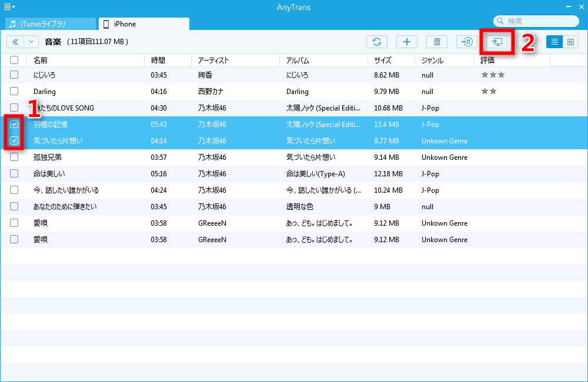Sort by the 名前 column header
The image size is (588, 382).
[85, 61]
